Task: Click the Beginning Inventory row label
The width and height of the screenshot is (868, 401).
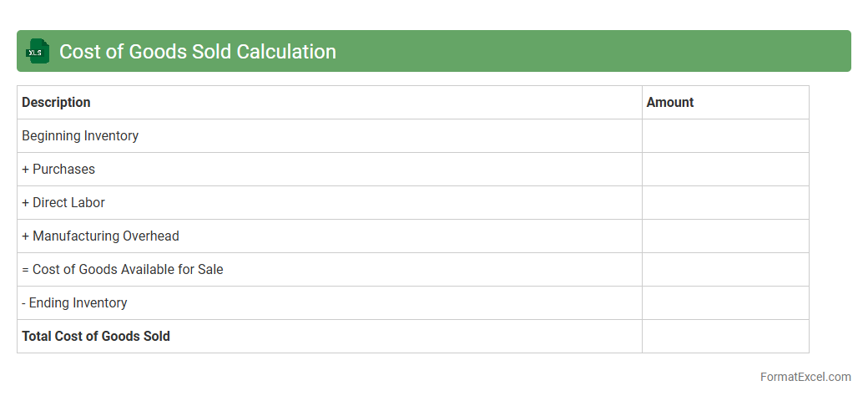Action: click(80, 135)
